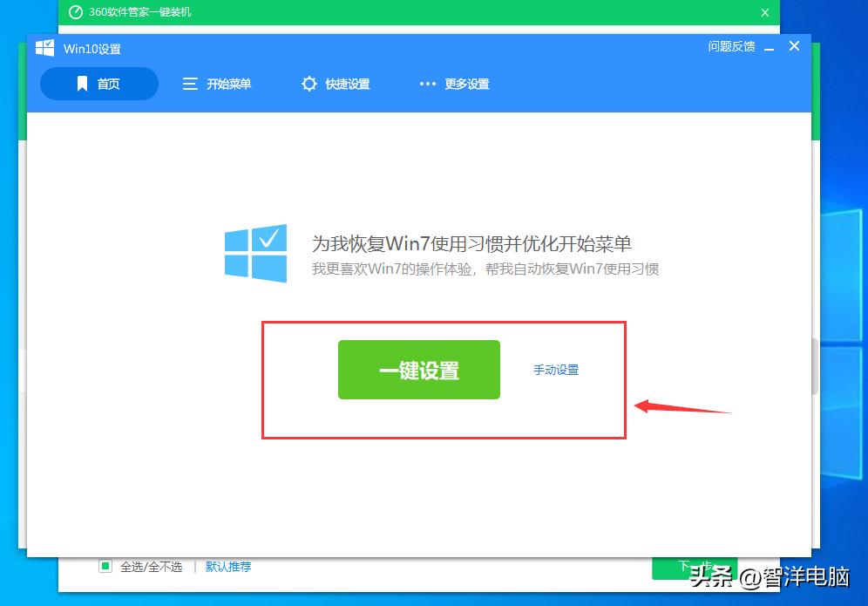Click the hamburger icon beside 开始菜单
This screenshot has height=606, width=868.
click(x=189, y=84)
